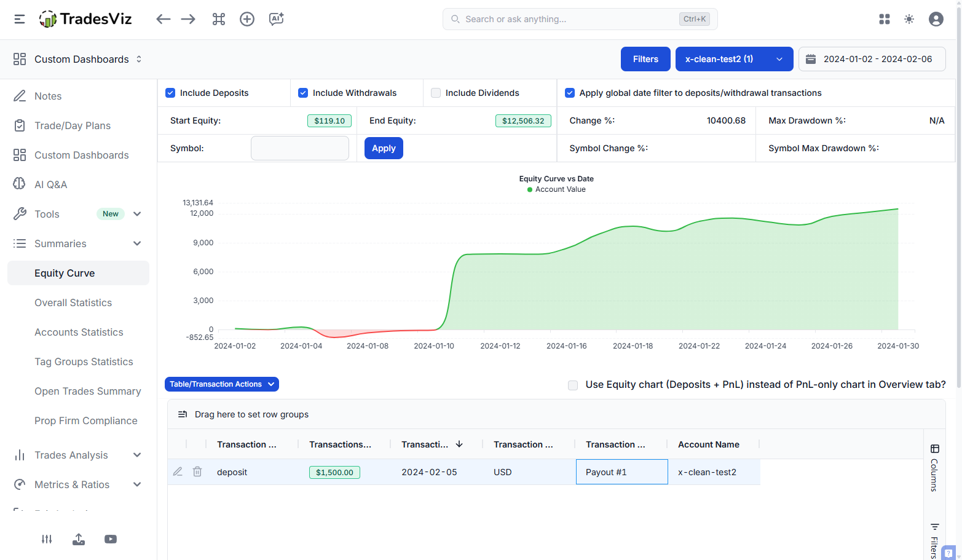
Task: Delete the deposit transaction with trash icon
Action: click(197, 471)
